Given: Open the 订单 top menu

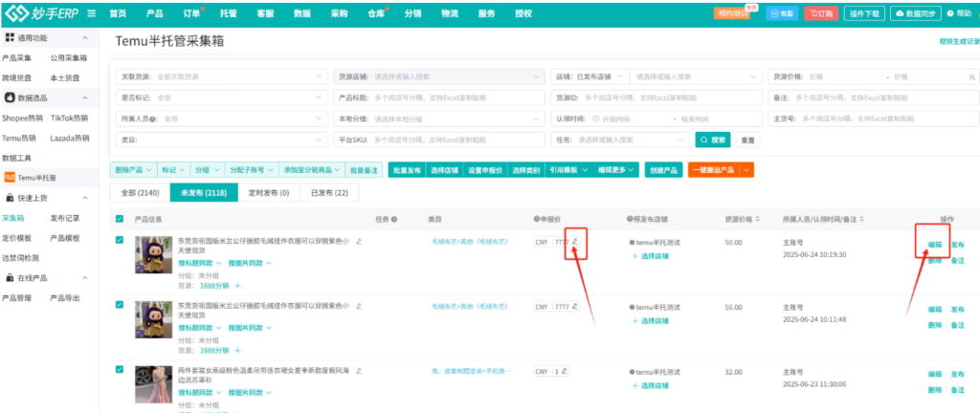Looking at the screenshot, I should pos(192,13).
